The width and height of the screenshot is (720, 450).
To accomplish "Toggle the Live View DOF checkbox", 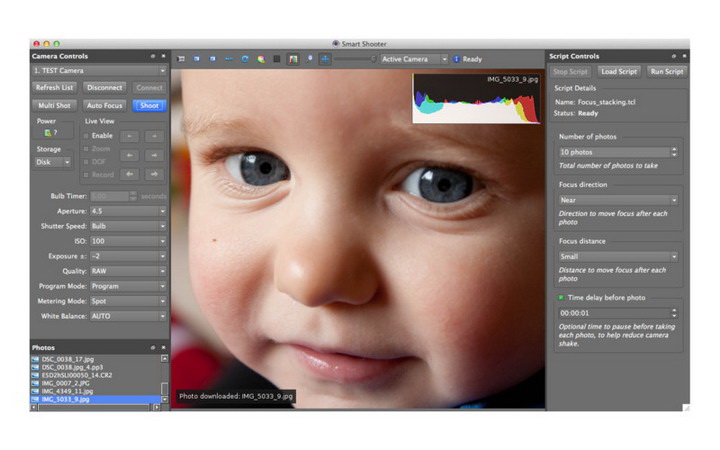I will pos(86,162).
